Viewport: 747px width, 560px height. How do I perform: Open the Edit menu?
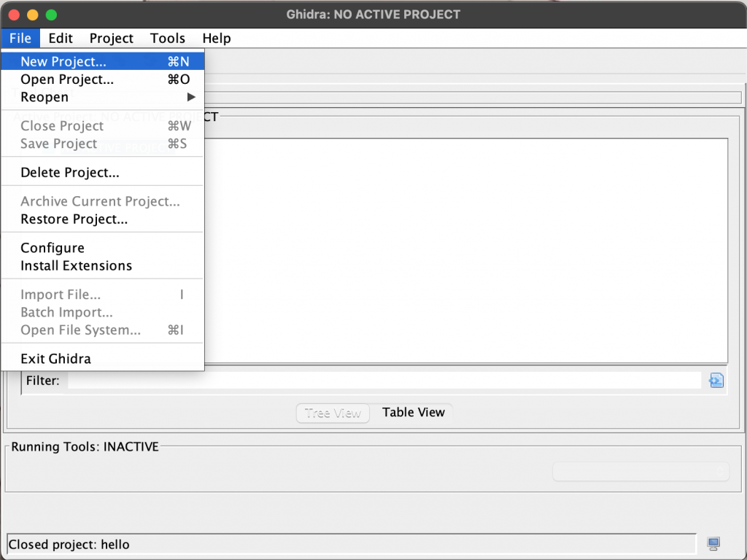61,38
